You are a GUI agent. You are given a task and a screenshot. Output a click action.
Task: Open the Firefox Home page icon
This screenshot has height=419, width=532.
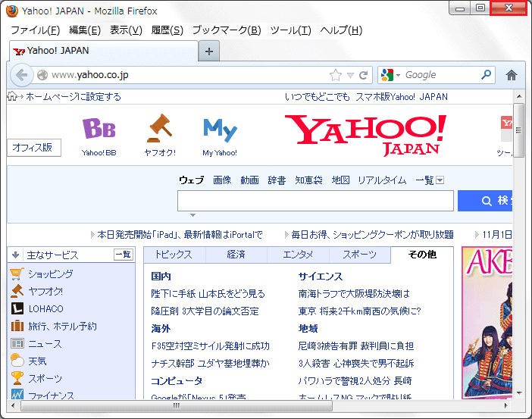pos(512,75)
